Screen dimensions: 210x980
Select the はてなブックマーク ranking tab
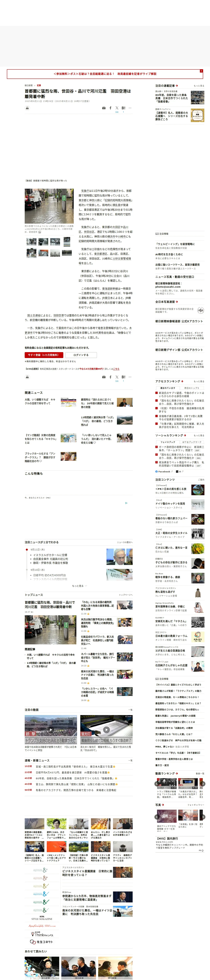click(192, 442)
